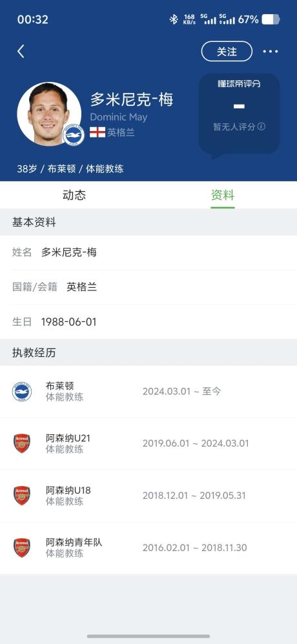This screenshot has height=644, width=297.
Task: Tap Arsenal crest beside 阿森纳U18
Action: (x=22, y=496)
